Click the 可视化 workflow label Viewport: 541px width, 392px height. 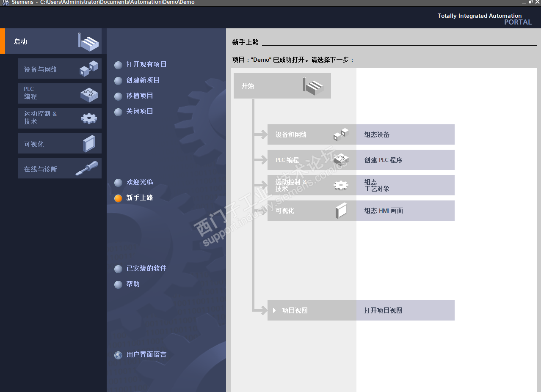click(284, 211)
